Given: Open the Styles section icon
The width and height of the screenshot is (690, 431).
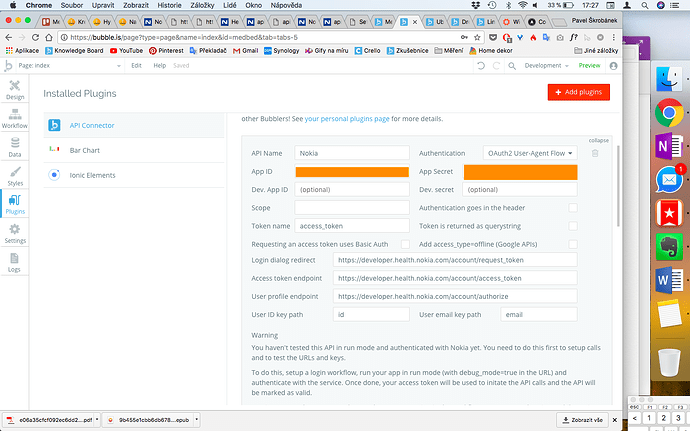Looking at the screenshot, I should (x=15, y=176).
